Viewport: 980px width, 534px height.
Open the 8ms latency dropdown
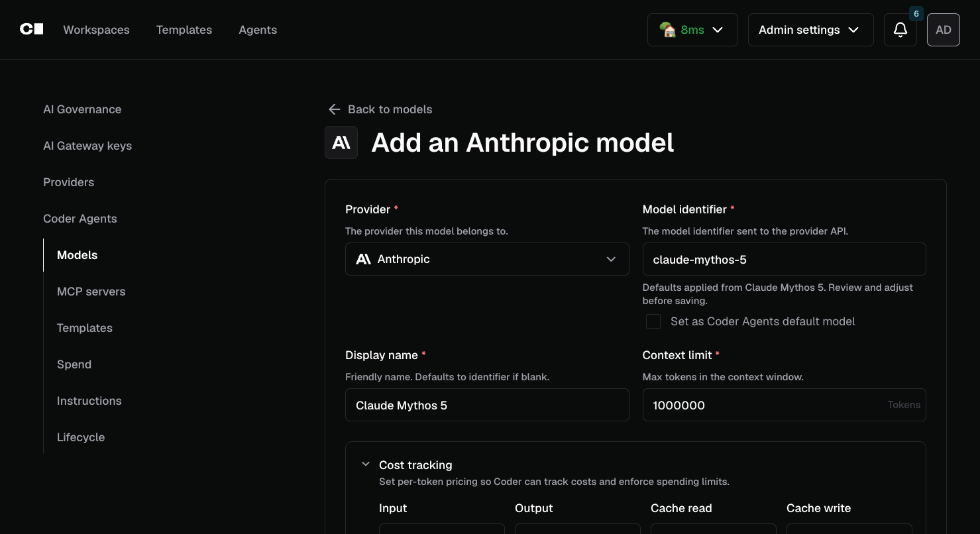[692, 30]
